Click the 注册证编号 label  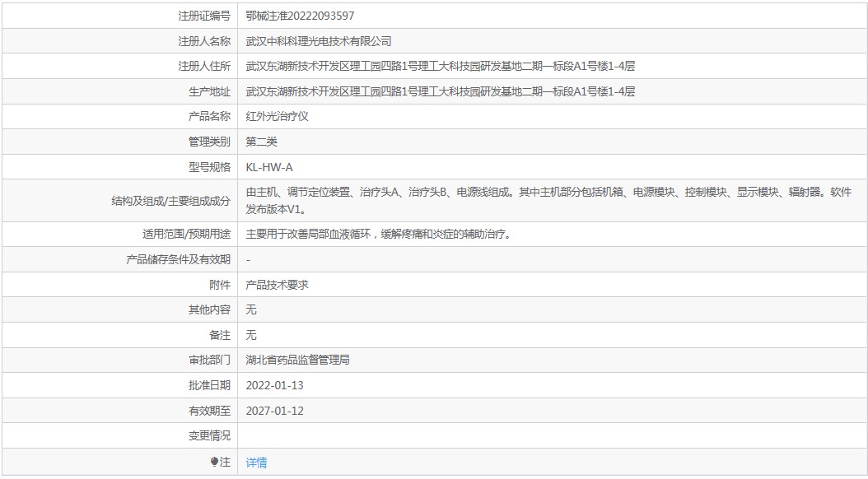(203, 16)
